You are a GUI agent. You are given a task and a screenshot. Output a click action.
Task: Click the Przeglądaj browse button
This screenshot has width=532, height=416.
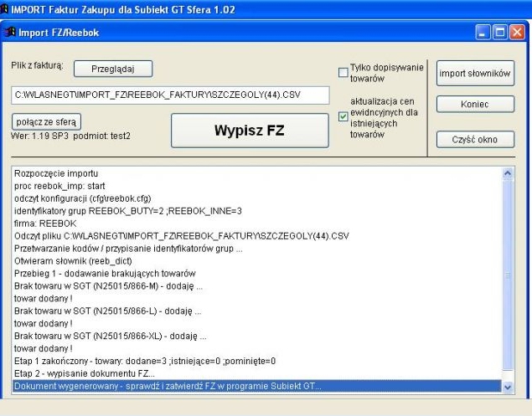[113, 69]
